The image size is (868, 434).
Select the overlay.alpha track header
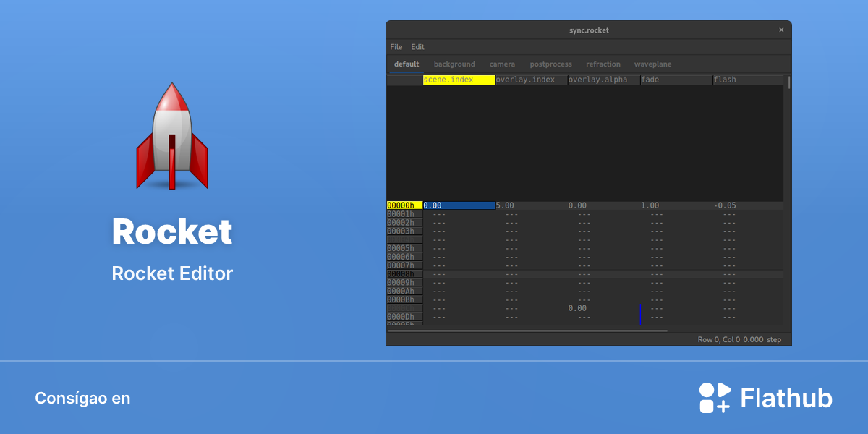pos(604,80)
